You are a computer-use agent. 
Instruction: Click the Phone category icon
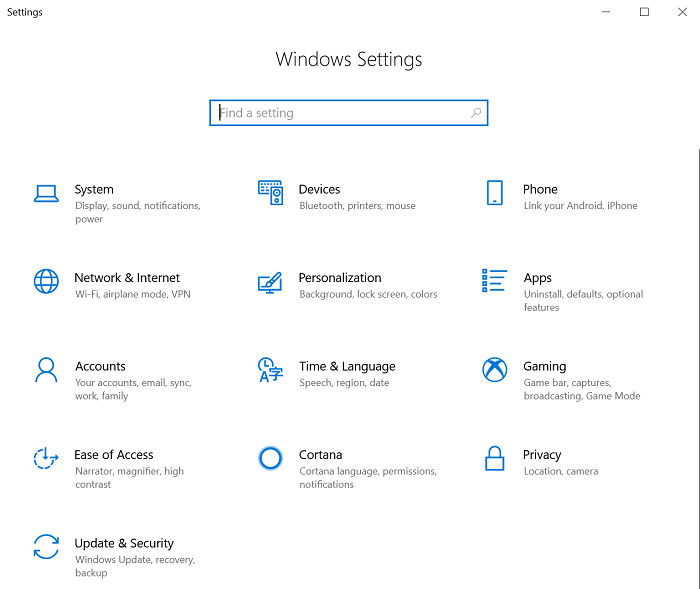point(495,192)
